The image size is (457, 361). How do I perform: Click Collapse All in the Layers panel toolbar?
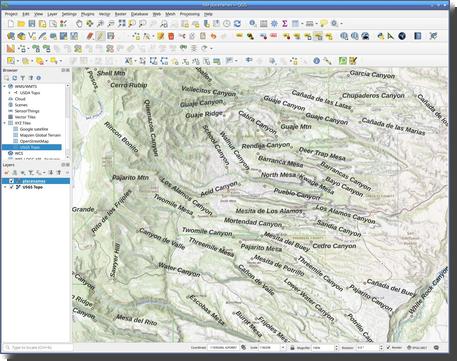click(x=59, y=172)
